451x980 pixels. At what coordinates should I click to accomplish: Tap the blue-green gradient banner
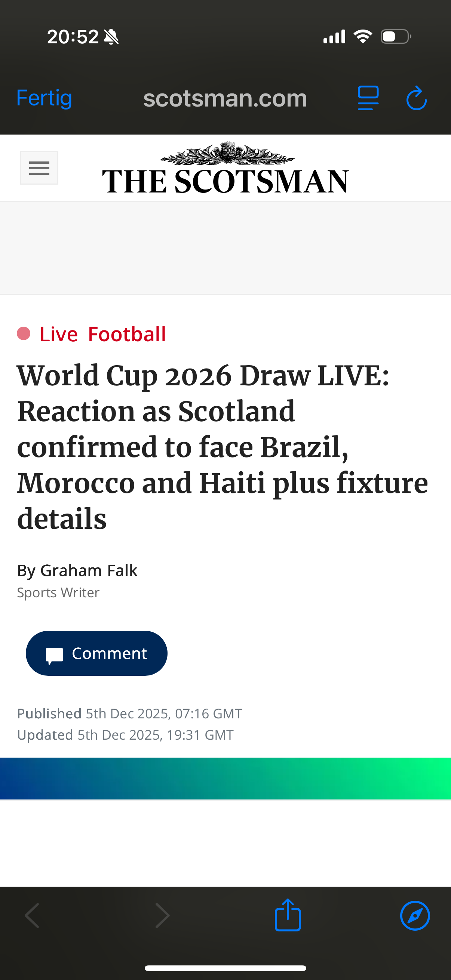[x=225, y=779]
